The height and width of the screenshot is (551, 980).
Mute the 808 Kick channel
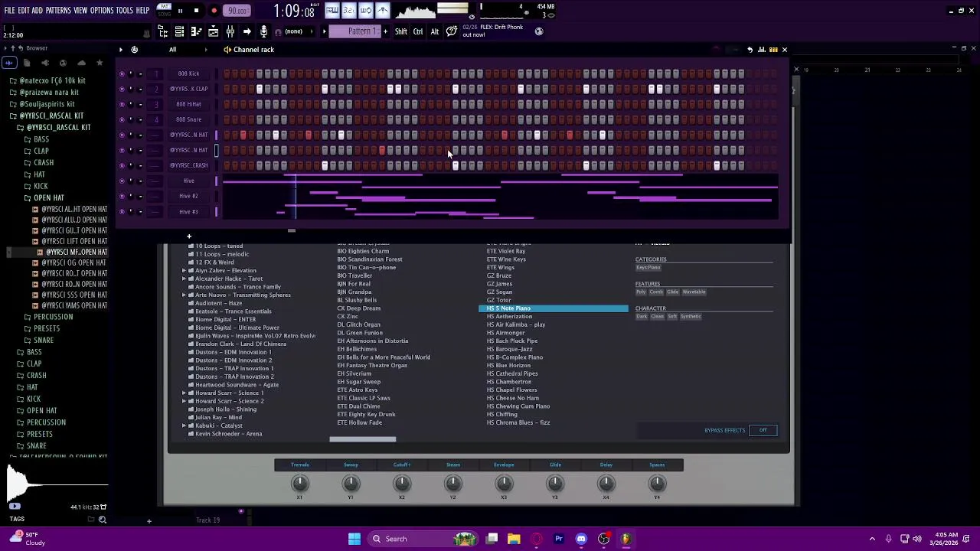[122, 73]
